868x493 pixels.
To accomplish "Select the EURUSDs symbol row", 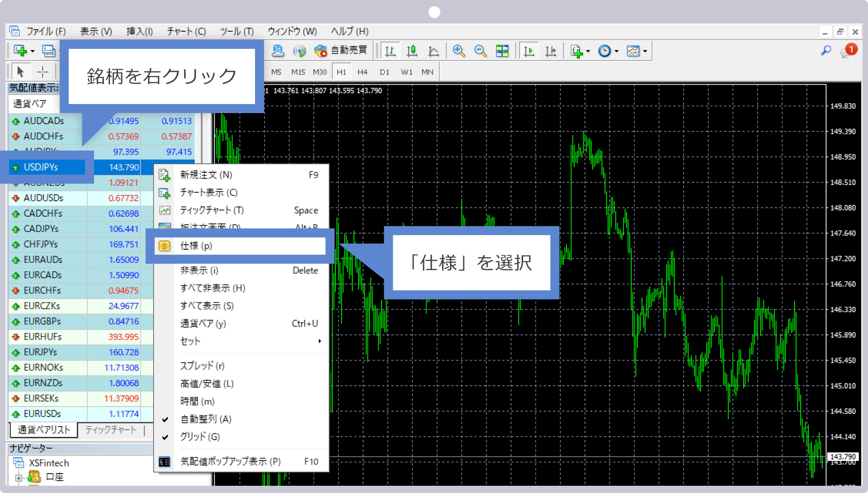I will coord(80,414).
